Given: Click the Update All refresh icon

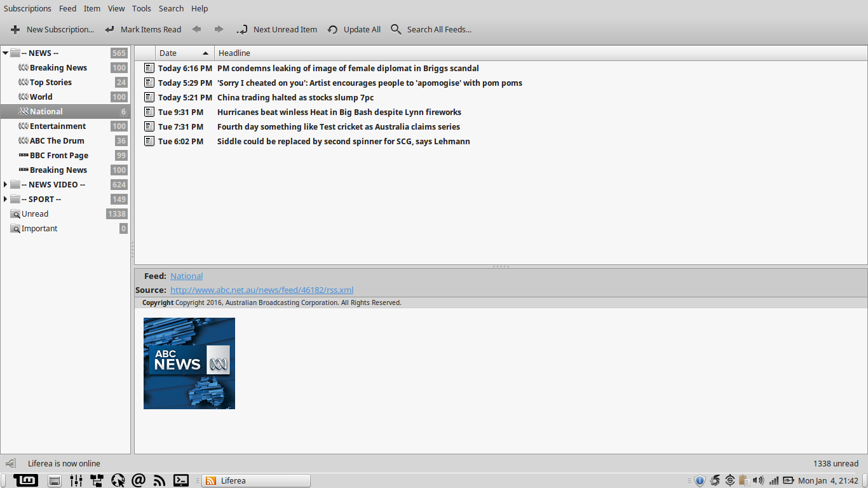Looking at the screenshot, I should (x=332, y=29).
